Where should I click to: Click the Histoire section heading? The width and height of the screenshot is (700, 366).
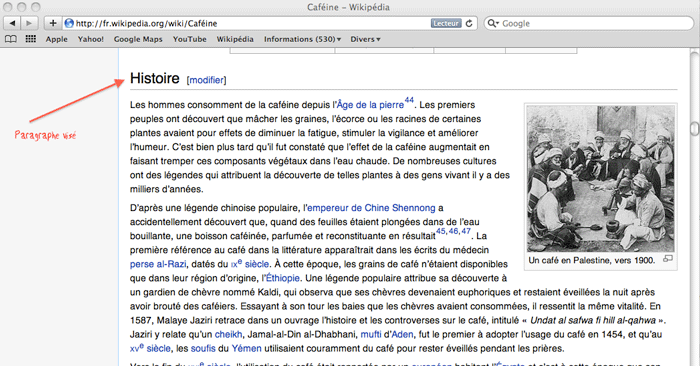[154, 79]
